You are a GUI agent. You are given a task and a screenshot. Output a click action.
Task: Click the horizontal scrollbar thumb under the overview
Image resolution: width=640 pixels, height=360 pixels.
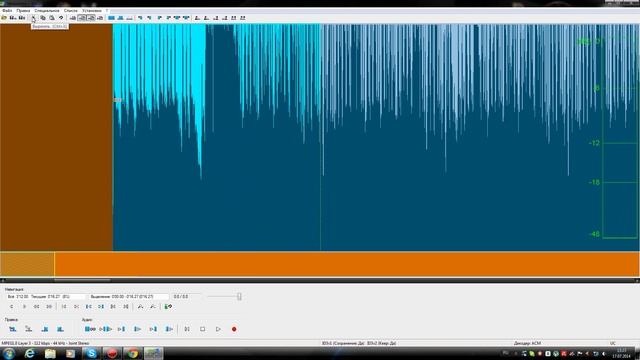(82, 280)
